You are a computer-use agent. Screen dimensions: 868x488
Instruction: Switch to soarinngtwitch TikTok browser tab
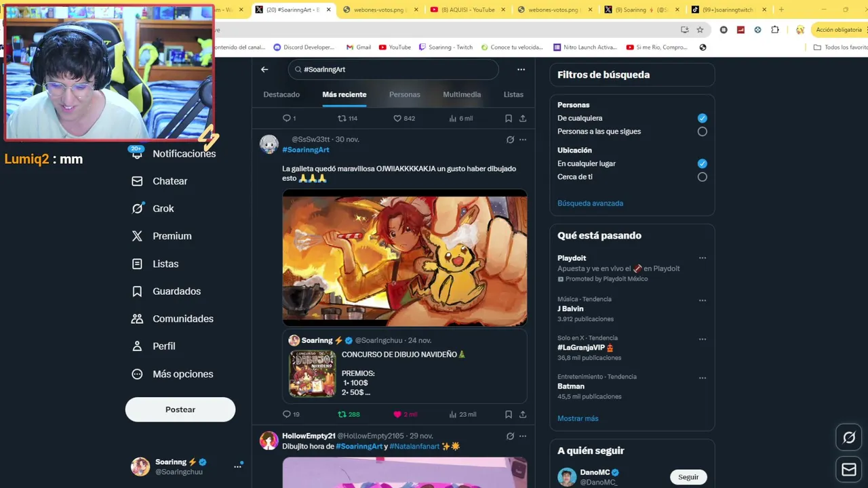point(729,9)
